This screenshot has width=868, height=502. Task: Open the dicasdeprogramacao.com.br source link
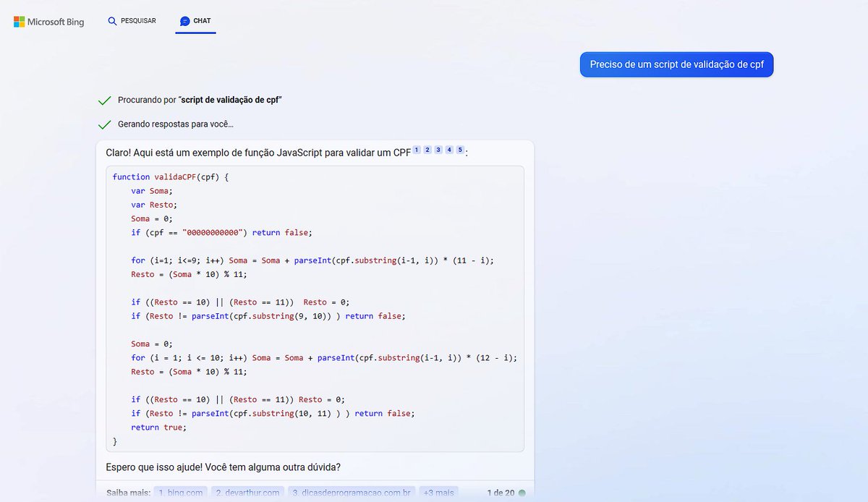point(352,493)
